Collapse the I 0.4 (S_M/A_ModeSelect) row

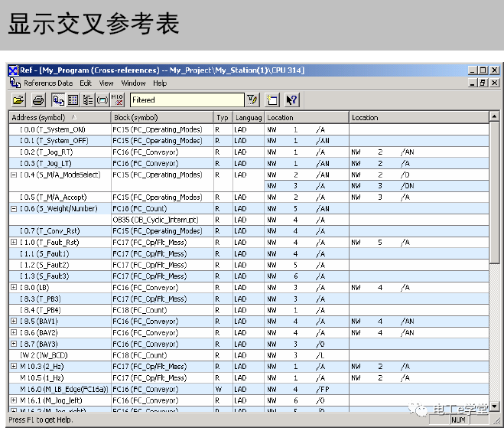(x=14, y=175)
